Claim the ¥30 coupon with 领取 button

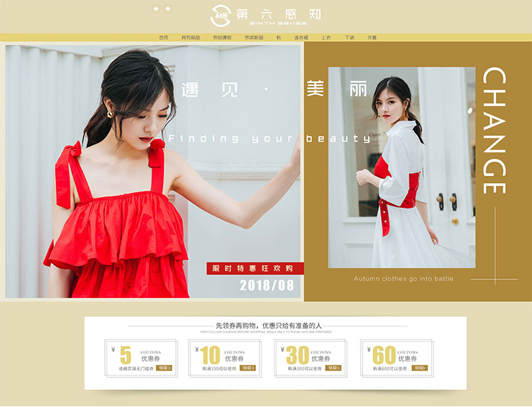[333, 368]
